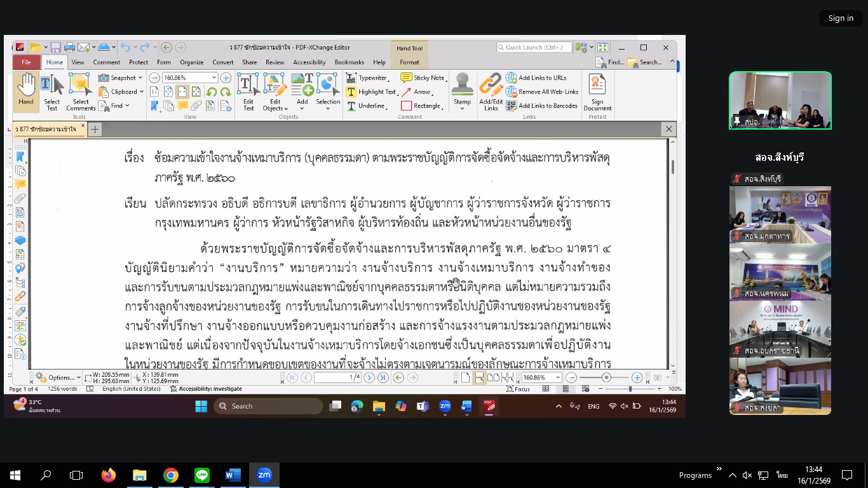Pick the Typewriter tool
This screenshot has width=868, height=488.
(x=367, y=78)
